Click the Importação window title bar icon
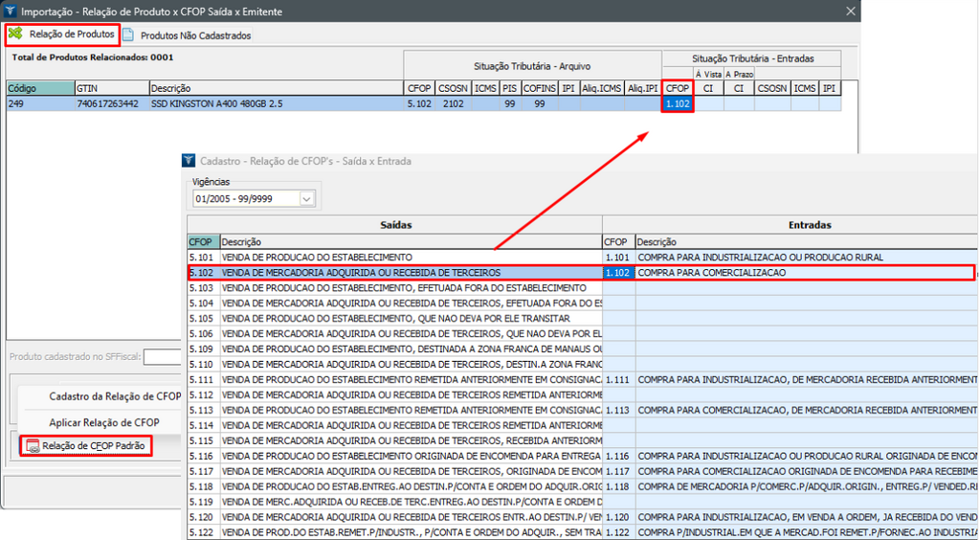Viewport: 980px width, 540px height. pos(11,11)
